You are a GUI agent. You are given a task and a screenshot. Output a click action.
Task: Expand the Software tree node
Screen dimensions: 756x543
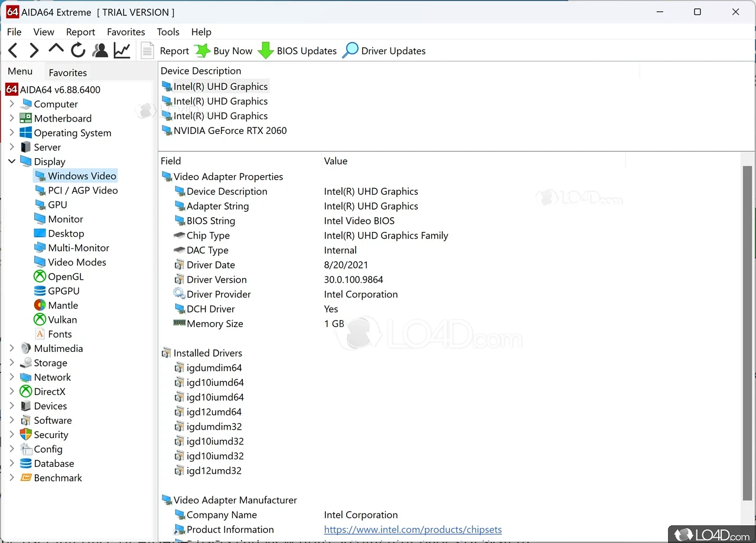tap(11, 420)
